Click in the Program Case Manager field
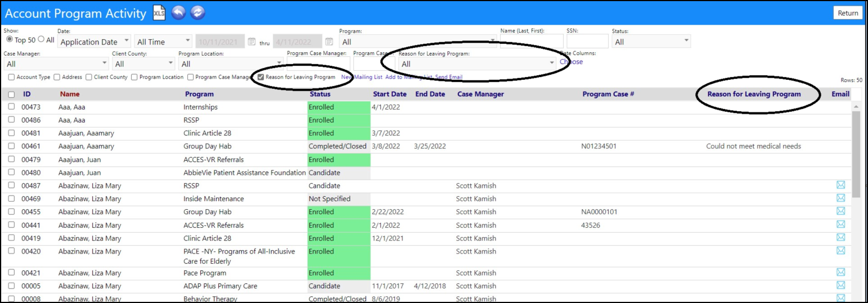This screenshot has width=868, height=303. (x=318, y=64)
